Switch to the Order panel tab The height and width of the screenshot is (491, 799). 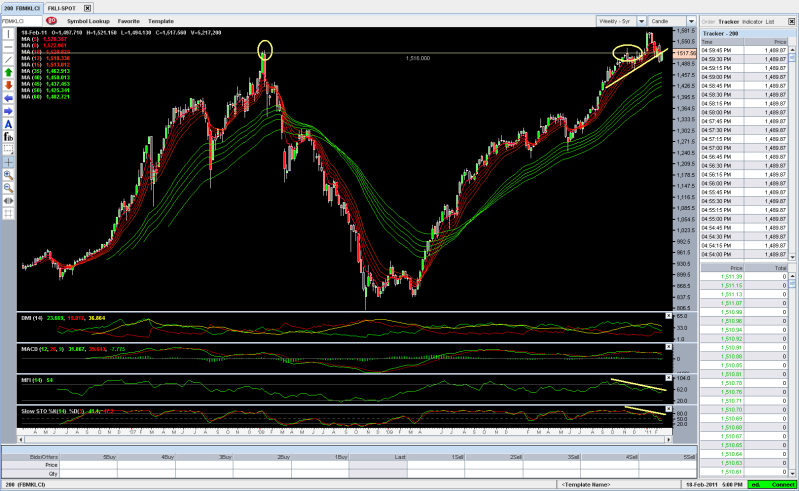708,22
